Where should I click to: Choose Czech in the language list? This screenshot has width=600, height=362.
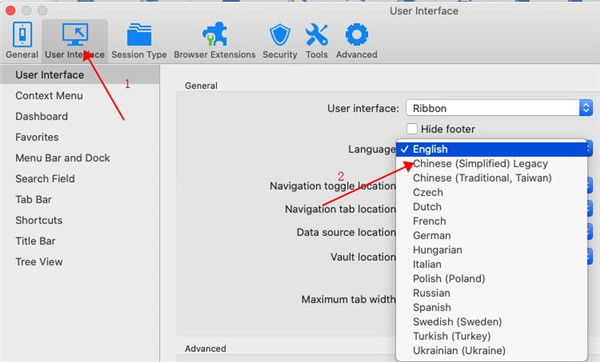coord(492,192)
